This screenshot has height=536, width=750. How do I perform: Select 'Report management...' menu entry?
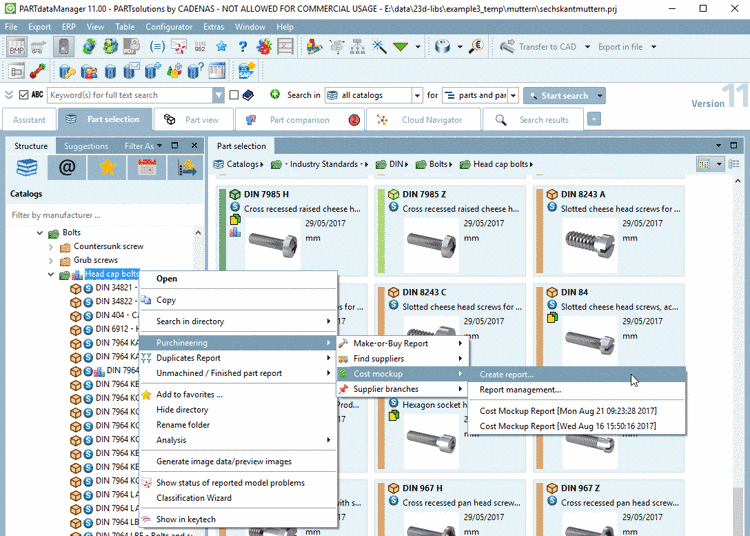[x=576, y=390]
